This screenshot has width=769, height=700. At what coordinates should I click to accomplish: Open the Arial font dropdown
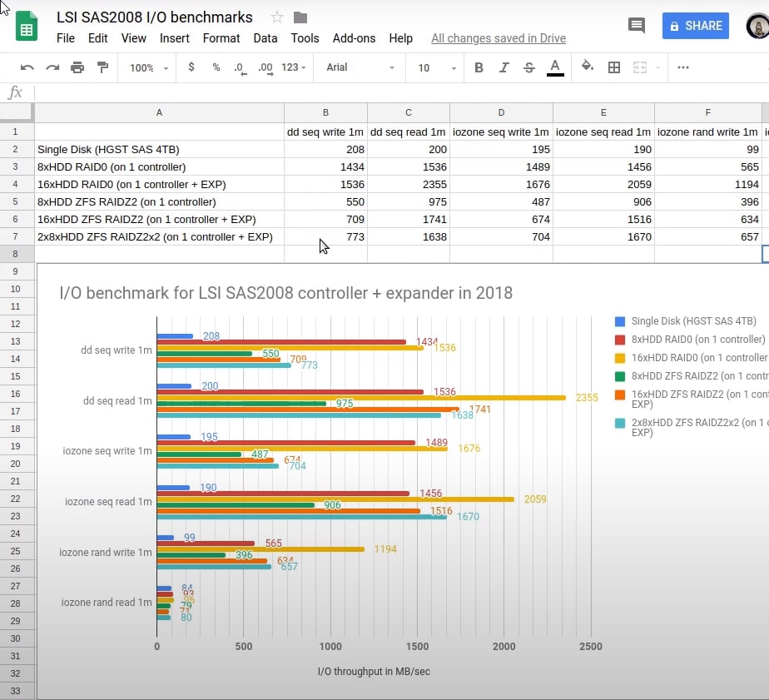tap(360, 67)
